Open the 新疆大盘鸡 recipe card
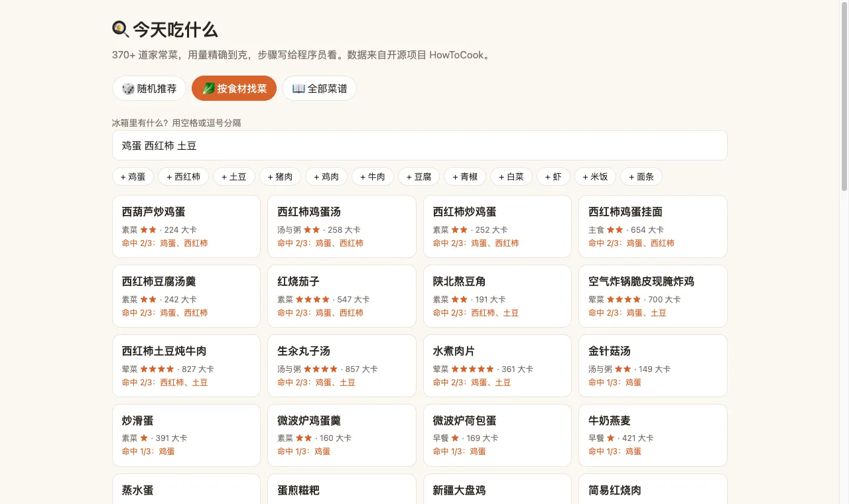This screenshot has width=849, height=504. 497,489
